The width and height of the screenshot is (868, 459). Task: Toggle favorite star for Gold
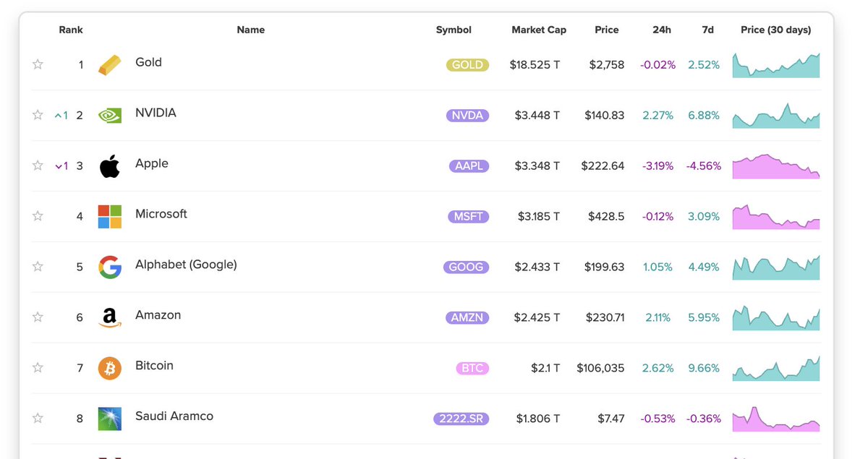click(x=38, y=64)
